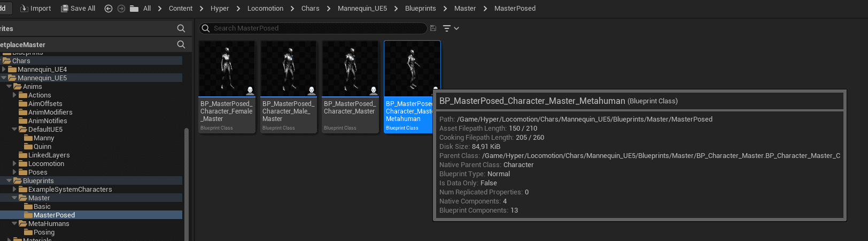
Task: Open dropdown arrow after Master breadcrumb
Action: pyautogui.click(x=485, y=9)
